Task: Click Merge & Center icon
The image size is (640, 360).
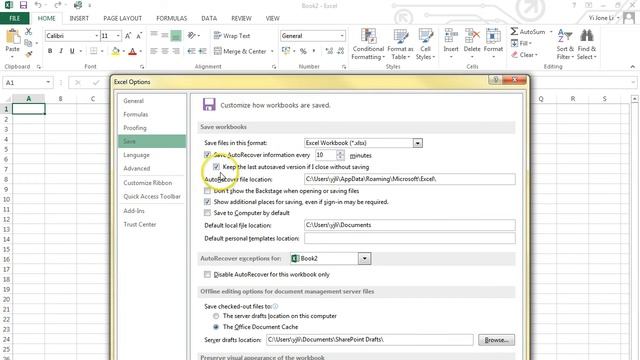Action: (x=218, y=51)
